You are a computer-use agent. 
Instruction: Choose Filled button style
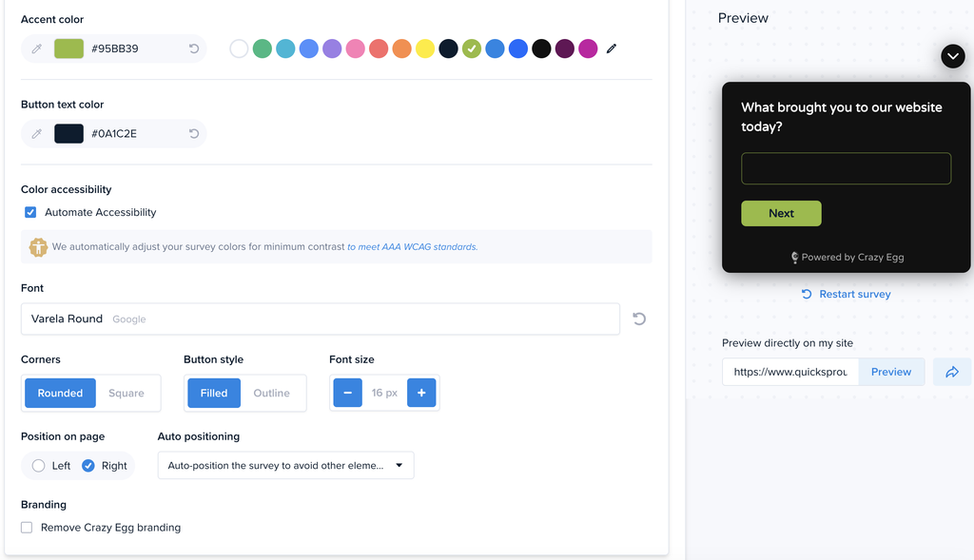(214, 393)
